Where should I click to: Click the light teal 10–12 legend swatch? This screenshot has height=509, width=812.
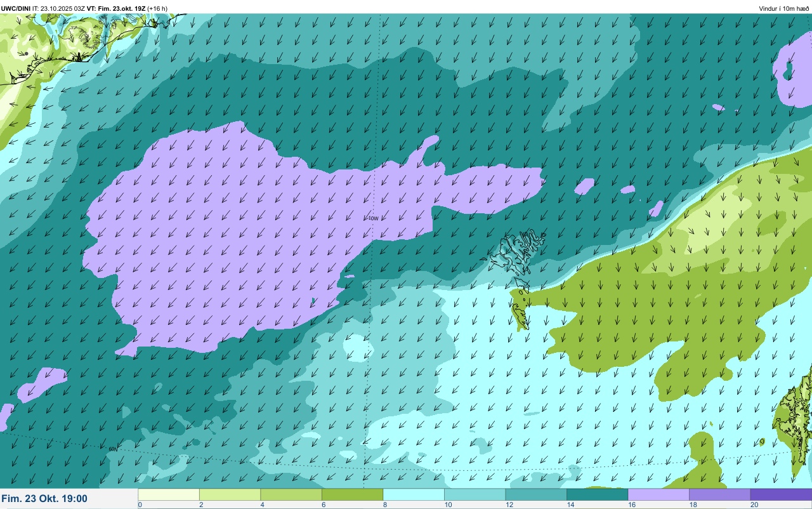click(475, 494)
